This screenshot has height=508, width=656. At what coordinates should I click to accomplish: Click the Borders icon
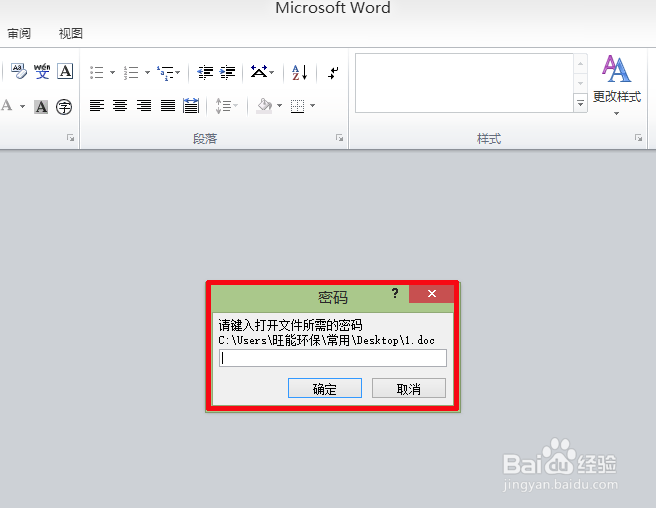click(x=297, y=106)
